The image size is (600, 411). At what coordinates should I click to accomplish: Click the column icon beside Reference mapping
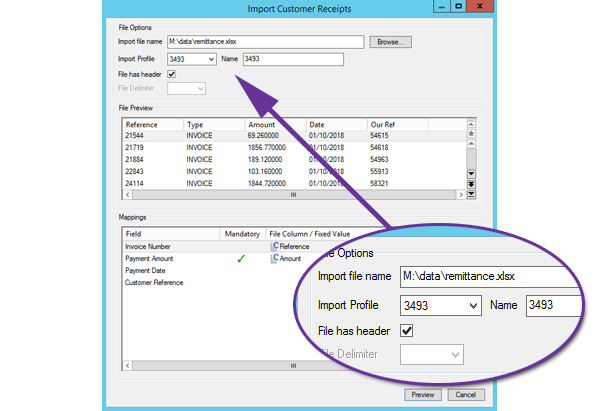pyautogui.click(x=274, y=246)
